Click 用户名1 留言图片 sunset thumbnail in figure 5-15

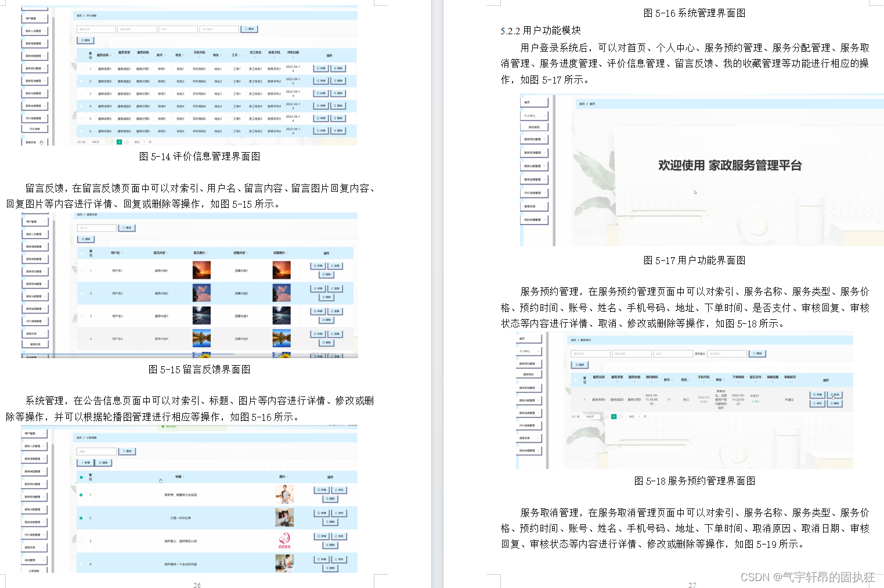tap(201, 270)
